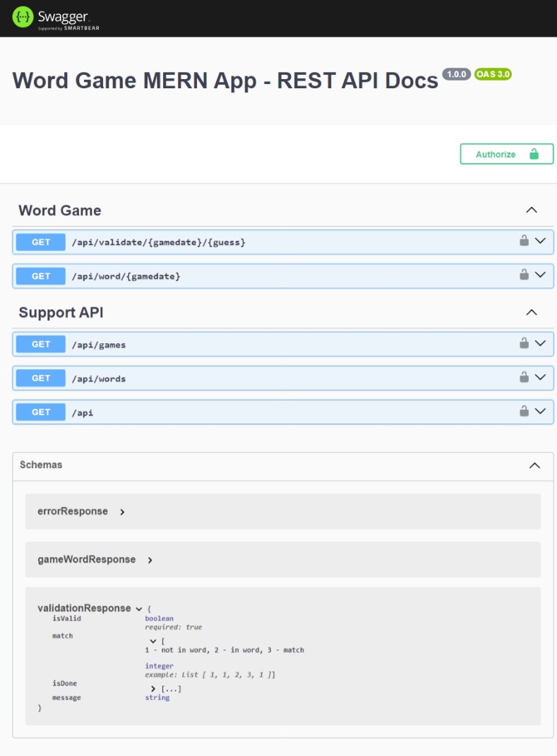557x756 pixels.
Task: Collapse the Word Game section
Action: (x=531, y=210)
